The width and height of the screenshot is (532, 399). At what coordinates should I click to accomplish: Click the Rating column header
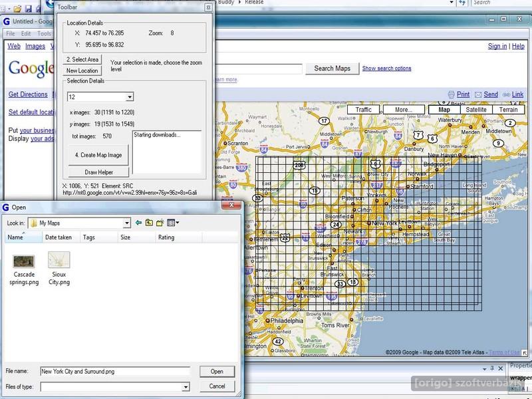tap(179, 237)
